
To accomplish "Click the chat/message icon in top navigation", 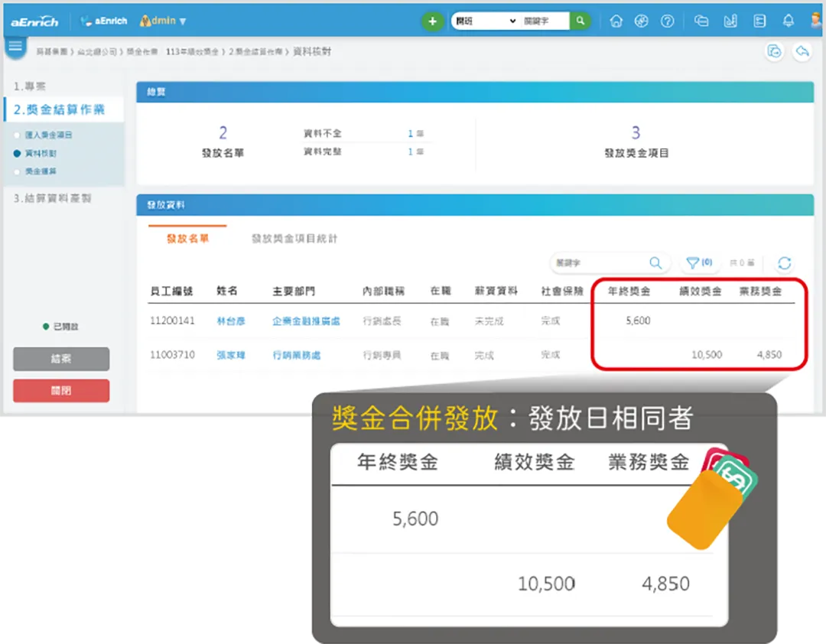I will (x=701, y=21).
